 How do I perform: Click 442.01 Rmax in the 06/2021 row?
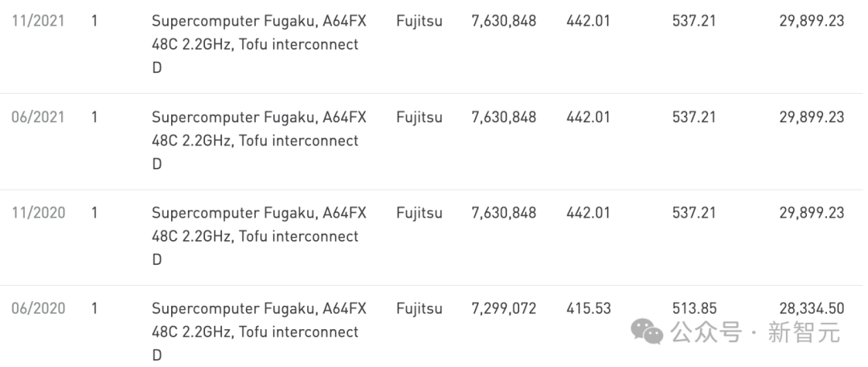pyautogui.click(x=588, y=117)
